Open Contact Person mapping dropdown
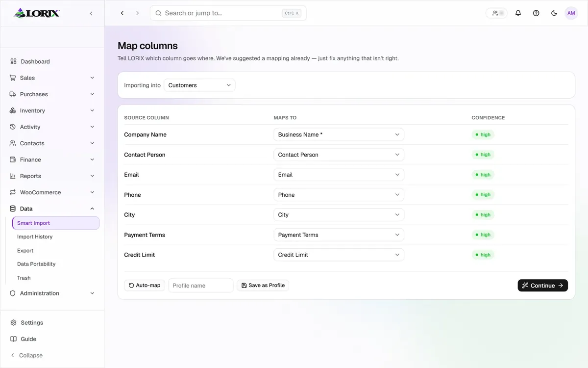The height and width of the screenshot is (368, 588). [x=339, y=155]
